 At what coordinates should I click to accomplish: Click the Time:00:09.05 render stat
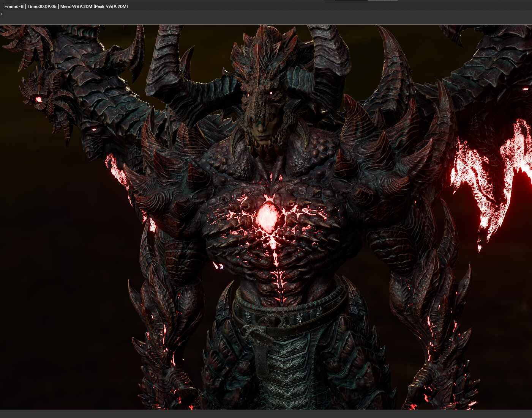pos(42,6)
